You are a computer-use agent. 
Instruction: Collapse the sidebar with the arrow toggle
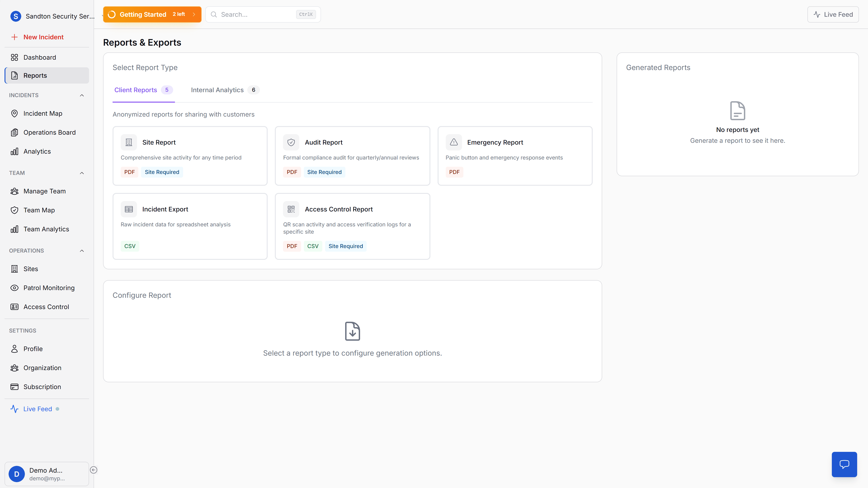coord(94,469)
